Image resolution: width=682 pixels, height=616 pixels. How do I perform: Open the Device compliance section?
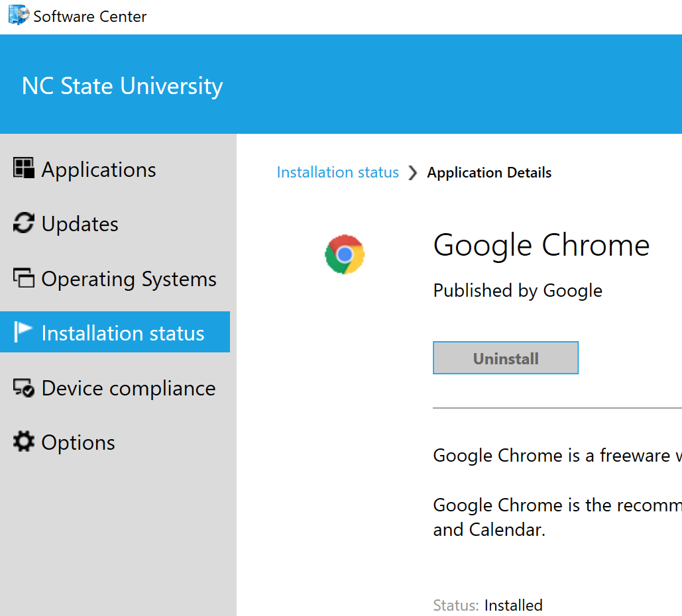115,387
